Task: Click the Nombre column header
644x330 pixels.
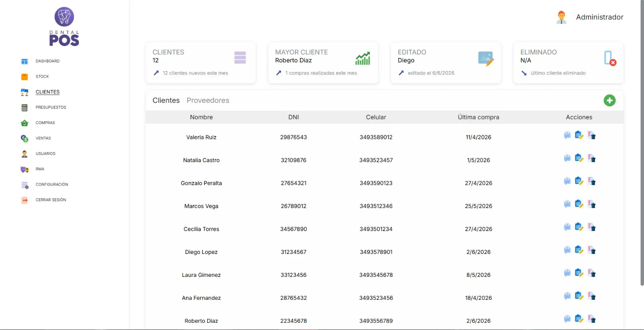Action: pyautogui.click(x=201, y=117)
